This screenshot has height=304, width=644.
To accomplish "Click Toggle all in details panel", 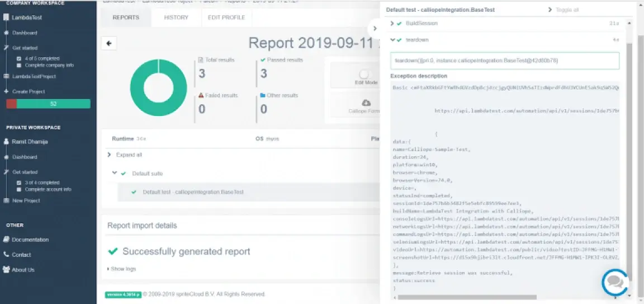I will [563, 10].
